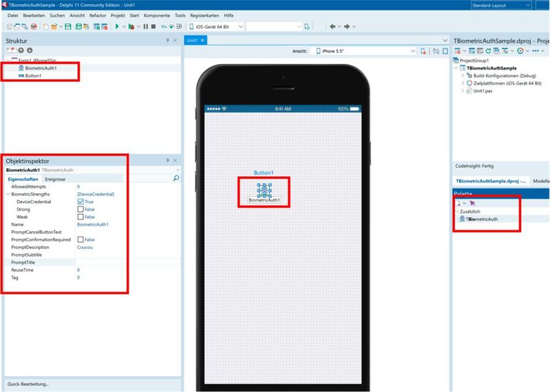Click the Refresh icon in the project panel

[x=488, y=51]
